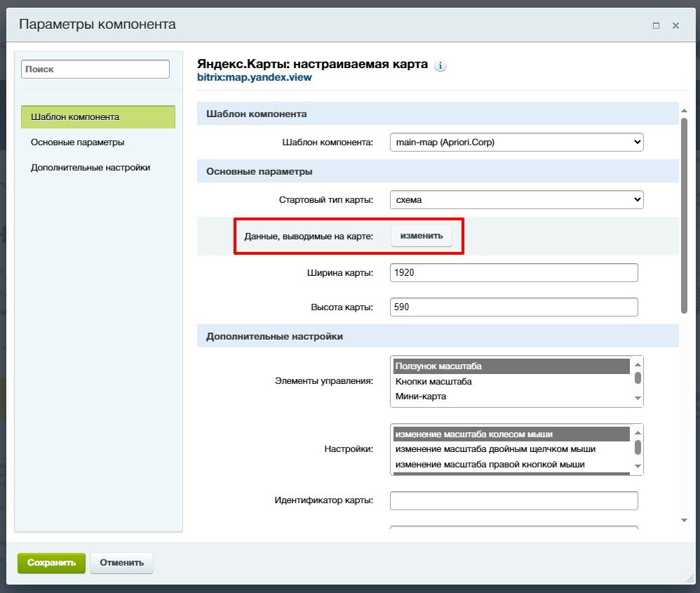The width and height of the screenshot is (700, 593).
Task: Click up arrow in Элементы управления list
Action: click(x=638, y=364)
